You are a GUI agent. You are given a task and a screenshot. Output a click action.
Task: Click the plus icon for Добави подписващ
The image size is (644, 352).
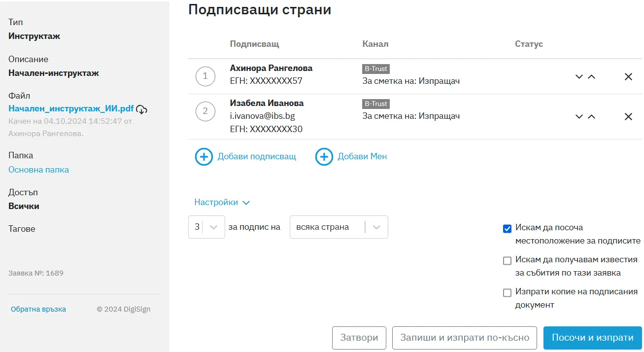[204, 157]
